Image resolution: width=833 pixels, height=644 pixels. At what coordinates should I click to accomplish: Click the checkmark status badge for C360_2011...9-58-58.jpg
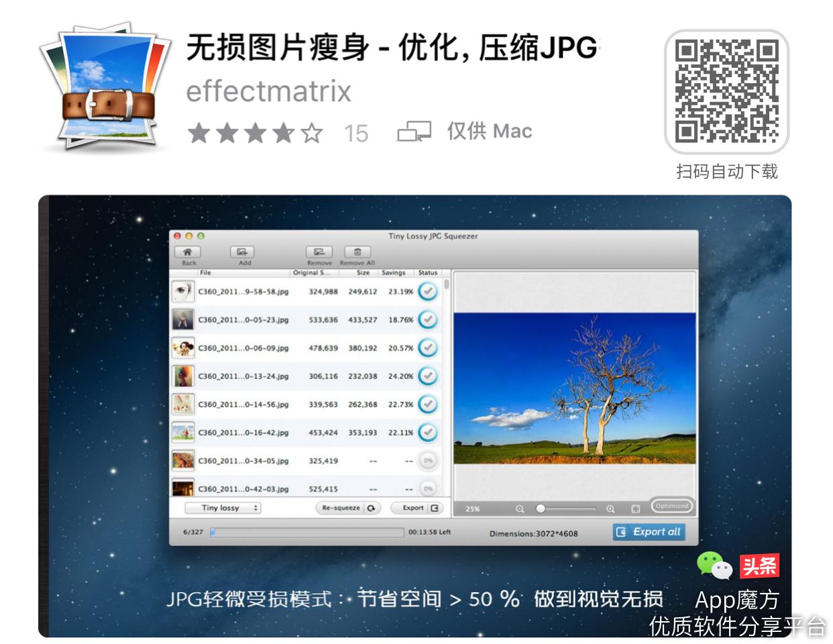point(428,291)
